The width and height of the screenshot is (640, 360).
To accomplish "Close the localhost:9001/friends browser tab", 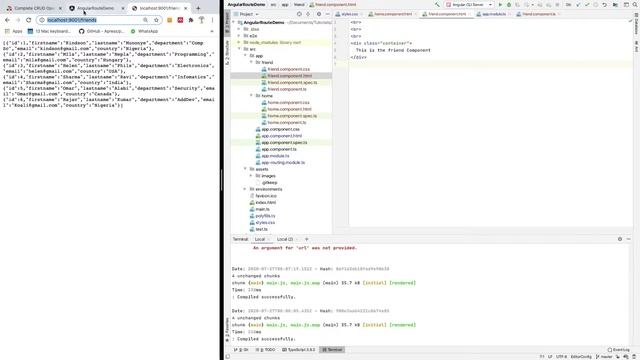I will point(186,8).
